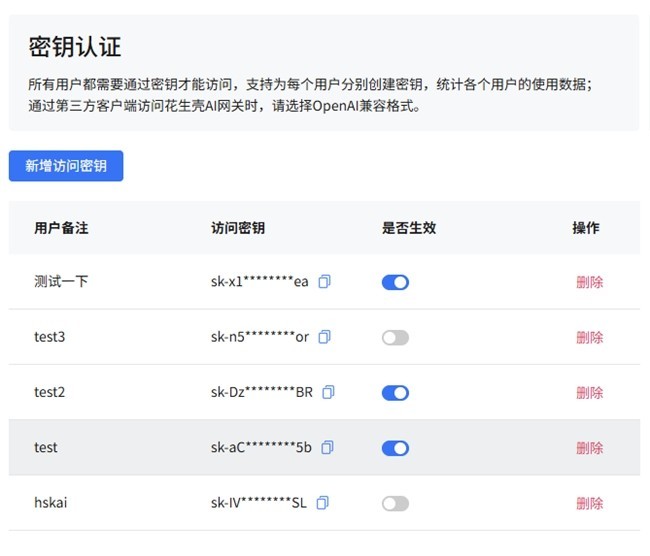Copy the test2 access key
650x556 pixels.
(328, 393)
